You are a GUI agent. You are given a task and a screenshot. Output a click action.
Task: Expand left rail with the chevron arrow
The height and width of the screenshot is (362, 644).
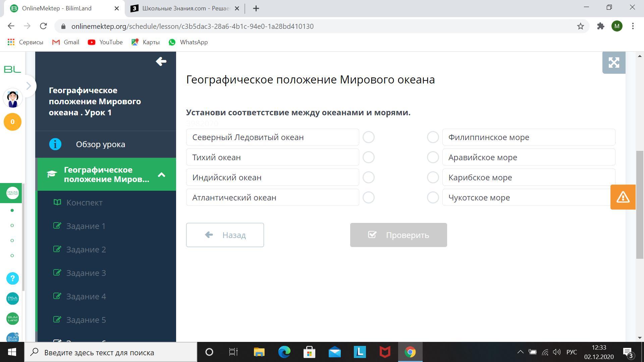[x=29, y=86]
